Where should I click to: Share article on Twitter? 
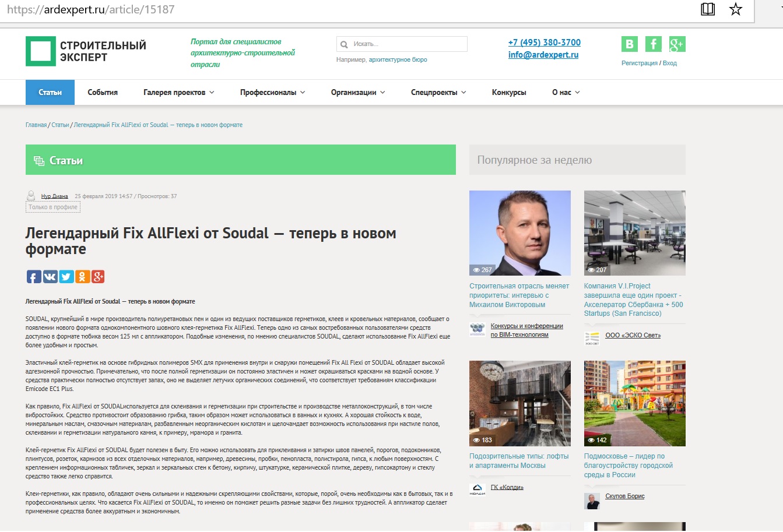pyautogui.click(x=66, y=277)
